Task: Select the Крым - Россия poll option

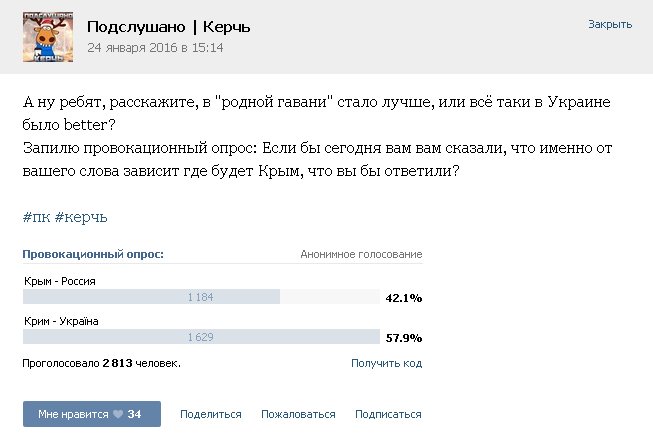Action: (x=60, y=281)
